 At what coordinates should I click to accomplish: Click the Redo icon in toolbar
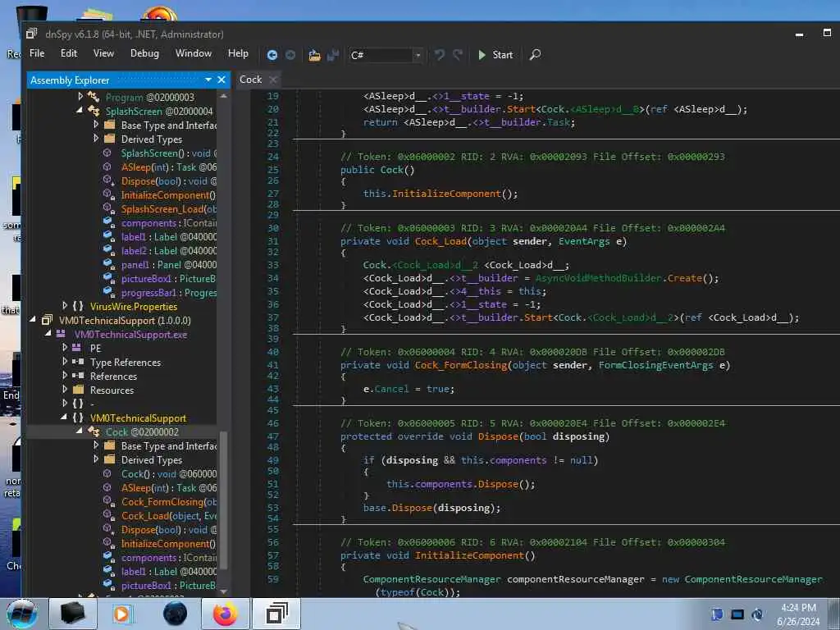click(458, 55)
